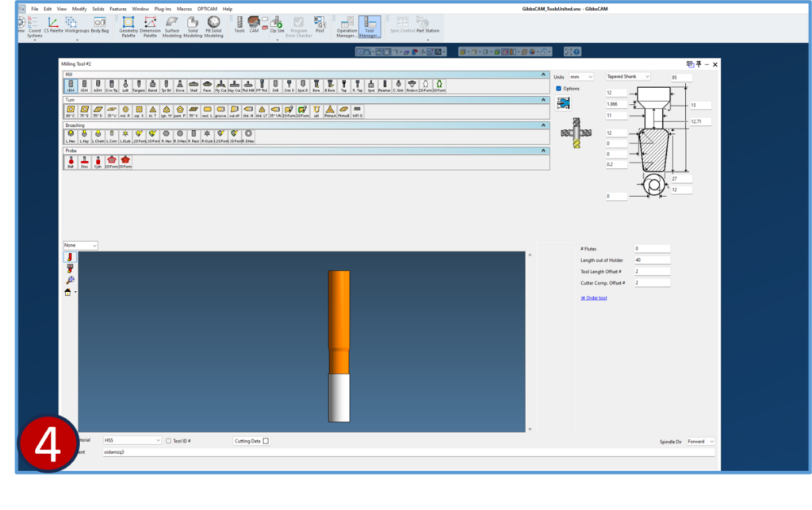Expand the Tapered Shank dropdown
Image resolution: width=812 pixels, height=510 pixels.
pos(627,76)
